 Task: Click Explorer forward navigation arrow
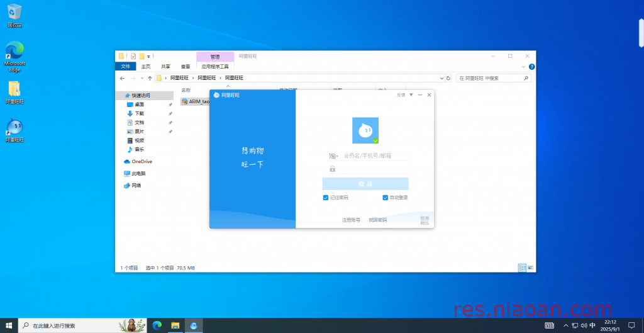point(133,78)
